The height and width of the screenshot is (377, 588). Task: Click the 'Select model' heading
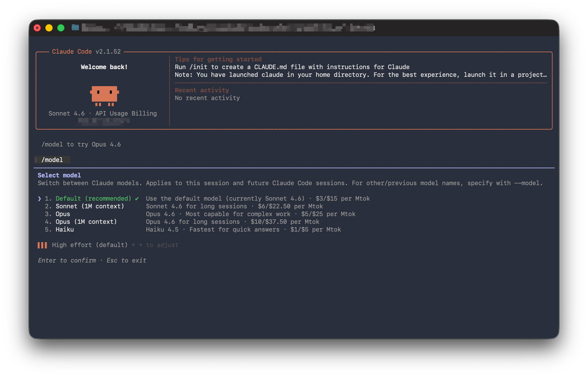tap(59, 175)
